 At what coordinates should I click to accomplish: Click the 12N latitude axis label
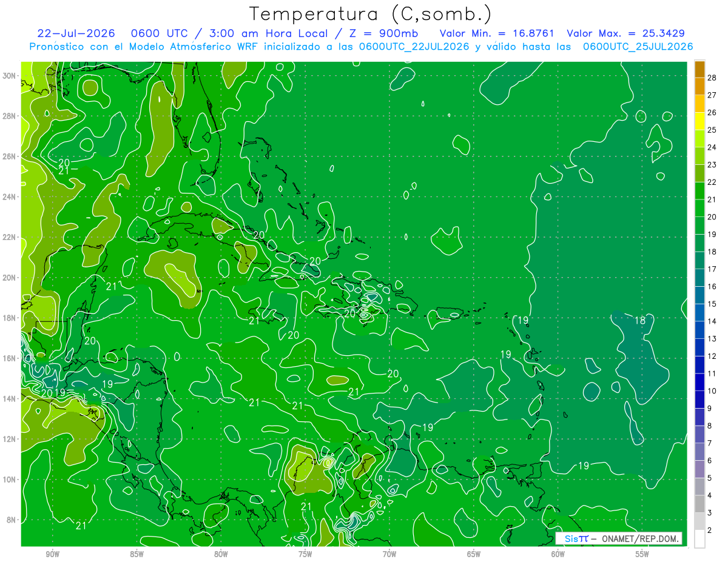point(9,439)
